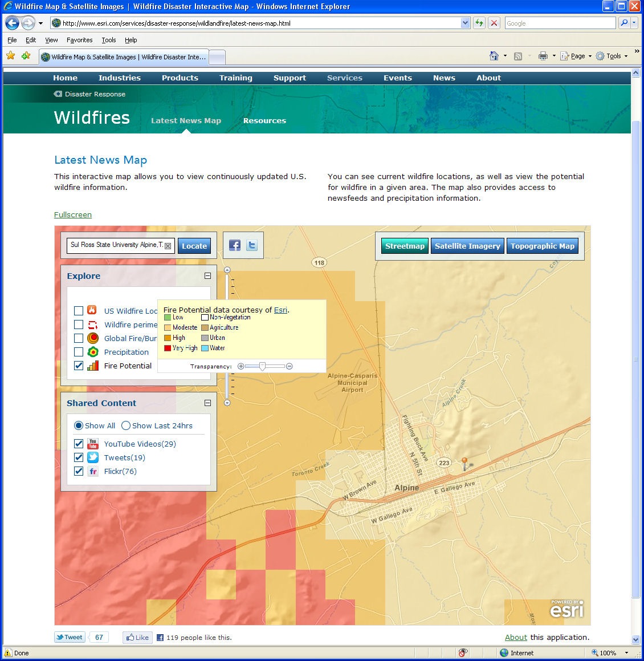Click the Precipitation layer icon
The image size is (644, 661).
pos(93,352)
